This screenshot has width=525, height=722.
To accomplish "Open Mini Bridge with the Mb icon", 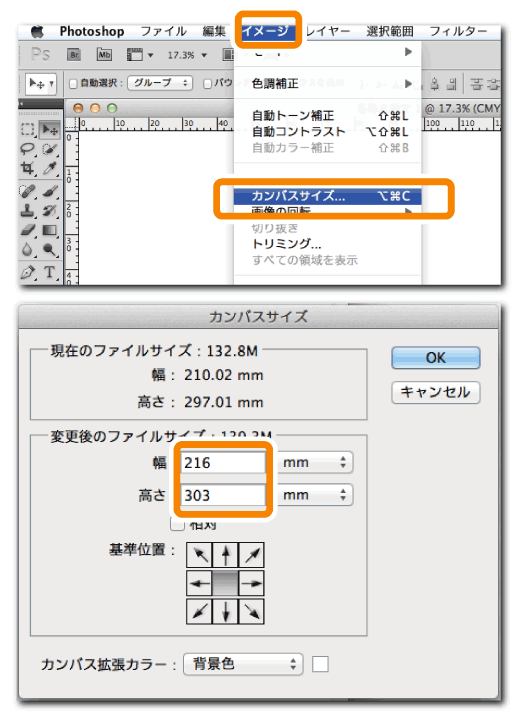I will pos(105,55).
